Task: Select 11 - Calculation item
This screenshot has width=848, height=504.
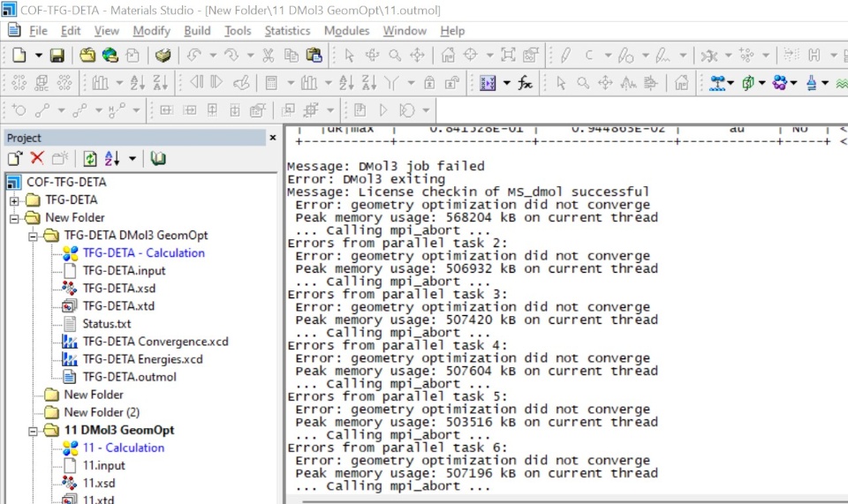Action: [124, 448]
